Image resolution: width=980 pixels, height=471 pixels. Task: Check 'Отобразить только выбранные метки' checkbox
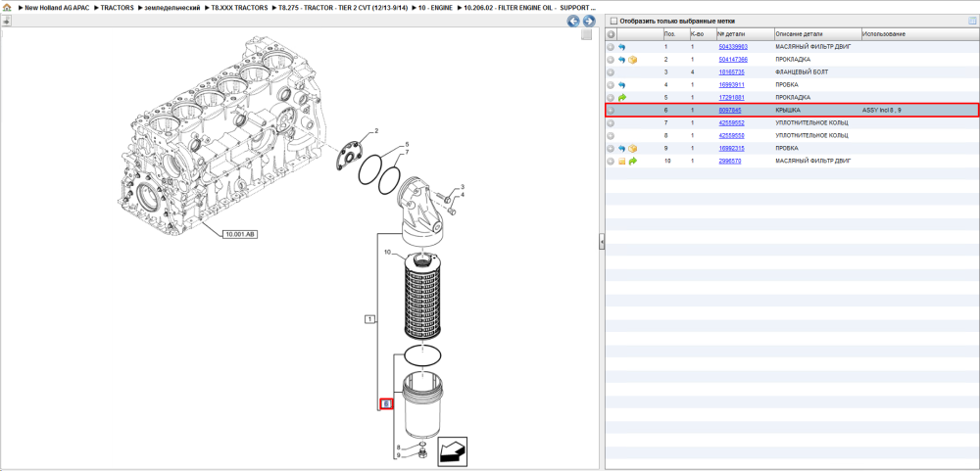(613, 21)
